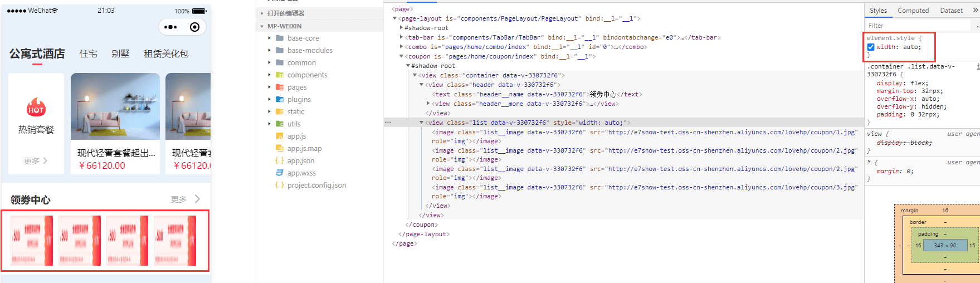Click the app.js file icon
The width and height of the screenshot is (980, 283).
coord(280,136)
